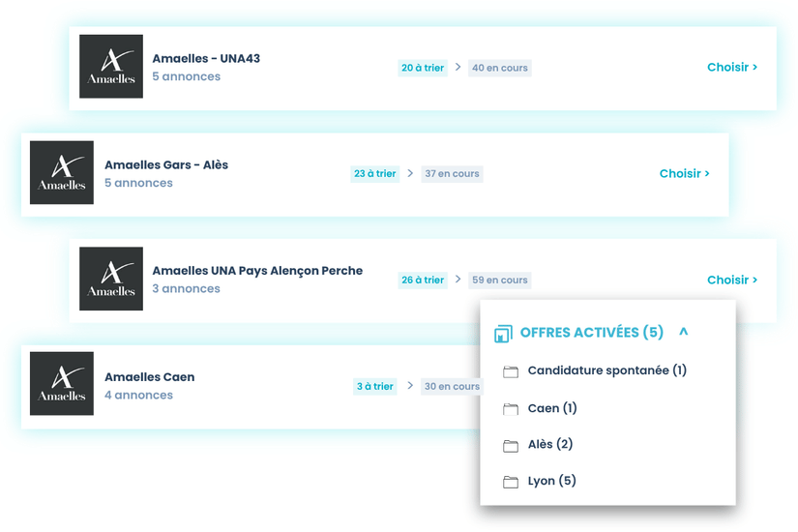Open the '26 à trier' badge
798x532 pixels.
(423, 280)
